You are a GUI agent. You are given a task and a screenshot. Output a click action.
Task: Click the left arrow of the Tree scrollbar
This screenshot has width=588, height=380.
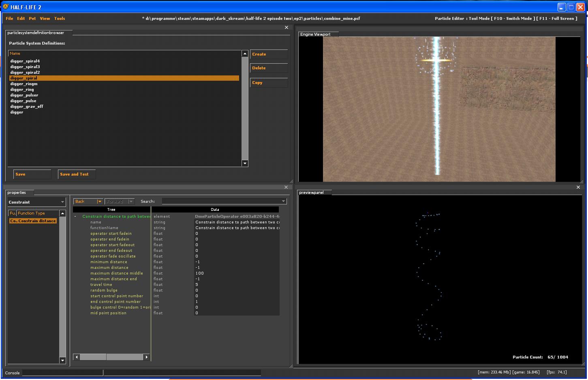coord(76,357)
